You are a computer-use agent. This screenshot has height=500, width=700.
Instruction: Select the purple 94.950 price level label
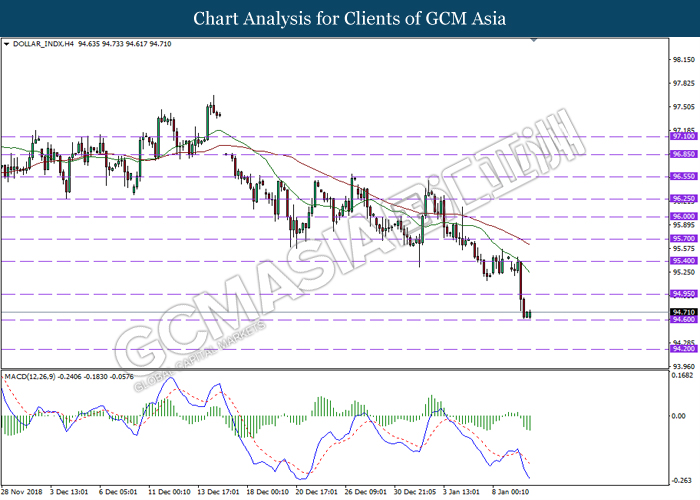pos(683,294)
